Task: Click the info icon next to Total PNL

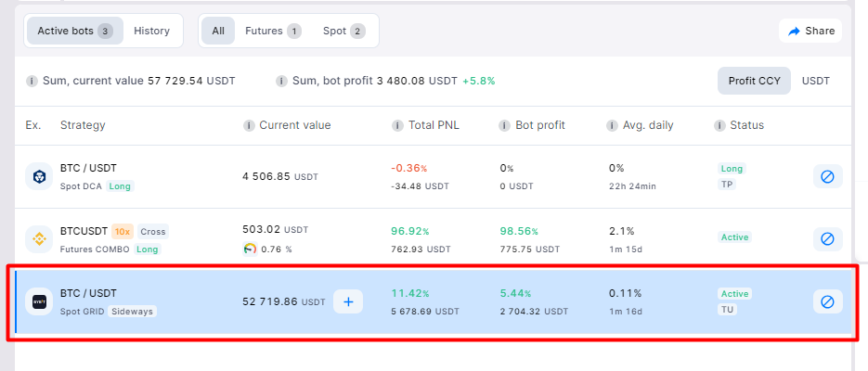Action: point(397,125)
